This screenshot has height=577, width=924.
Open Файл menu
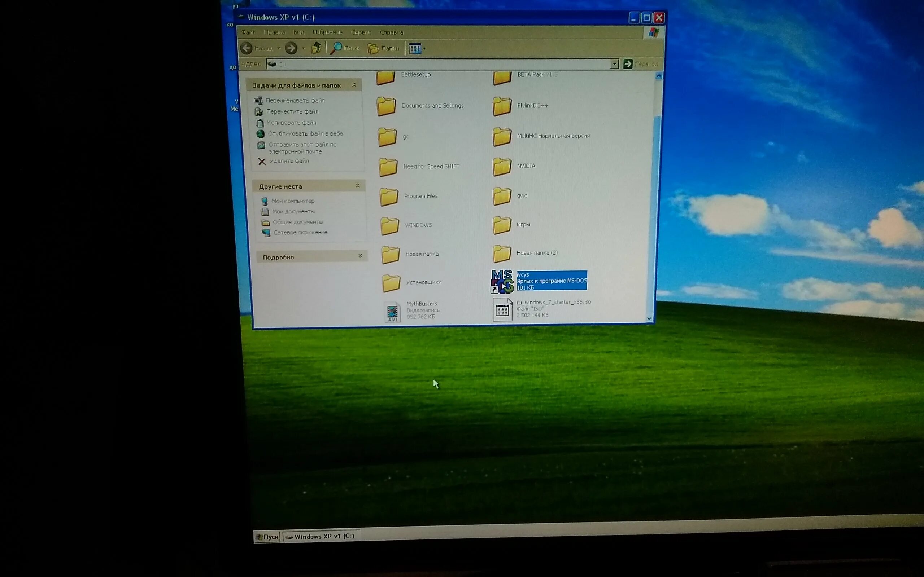point(249,32)
